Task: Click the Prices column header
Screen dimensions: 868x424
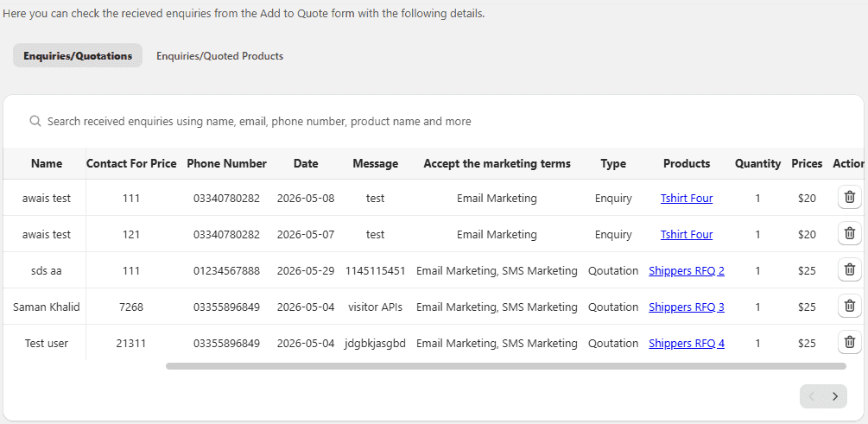Action: 807,163
